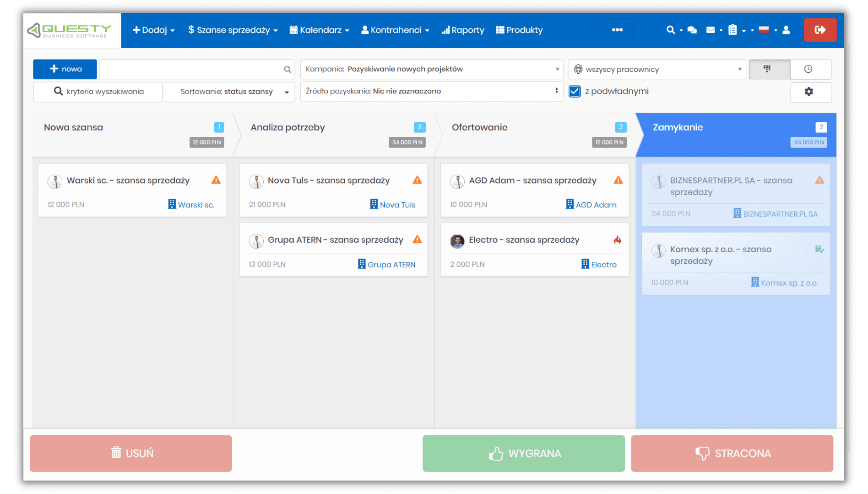Click the avatar on Electro card
868x494 pixels.
[x=457, y=241]
